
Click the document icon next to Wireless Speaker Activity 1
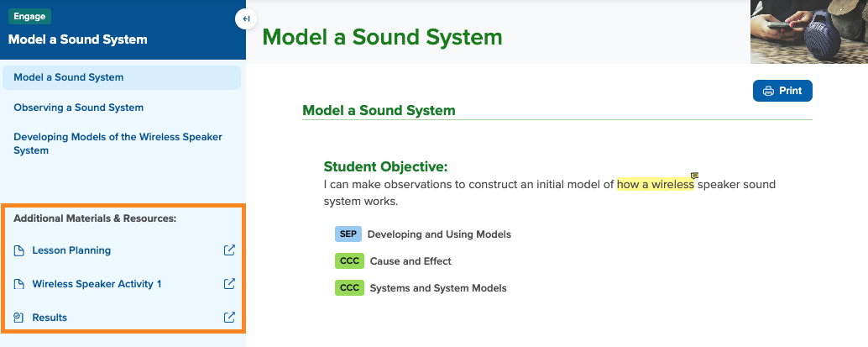tap(18, 284)
